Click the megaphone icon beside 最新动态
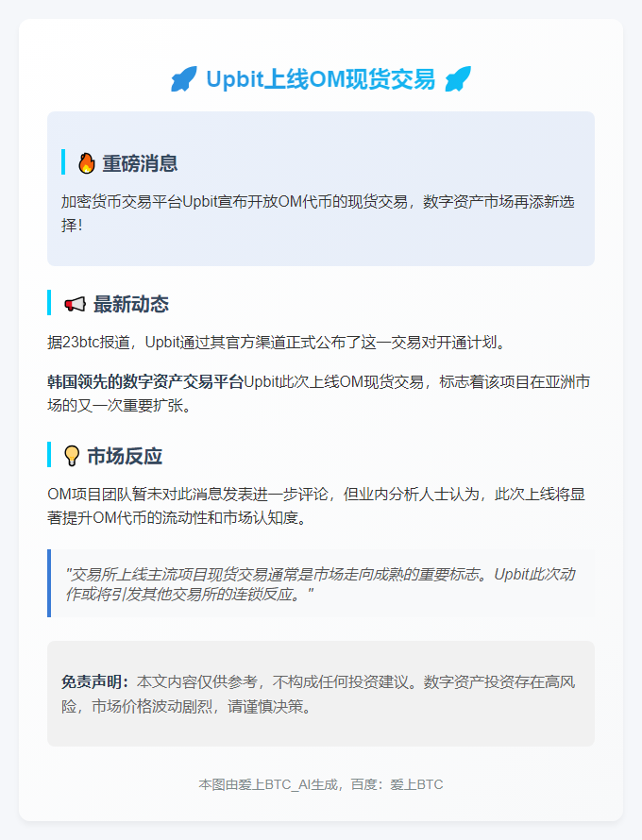The image size is (642, 840). pyautogui.click(x=75, y=304)
